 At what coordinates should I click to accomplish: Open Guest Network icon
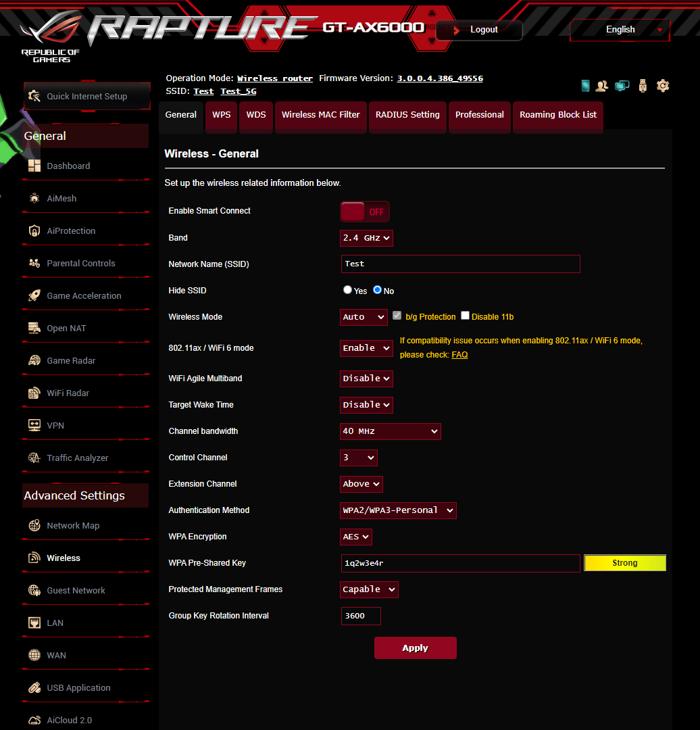tap(34, 590)
